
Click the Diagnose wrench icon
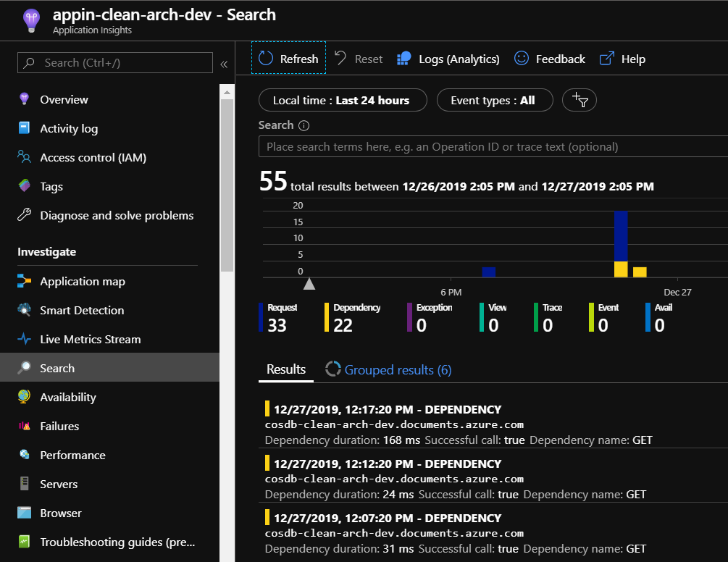click(24, 214)
